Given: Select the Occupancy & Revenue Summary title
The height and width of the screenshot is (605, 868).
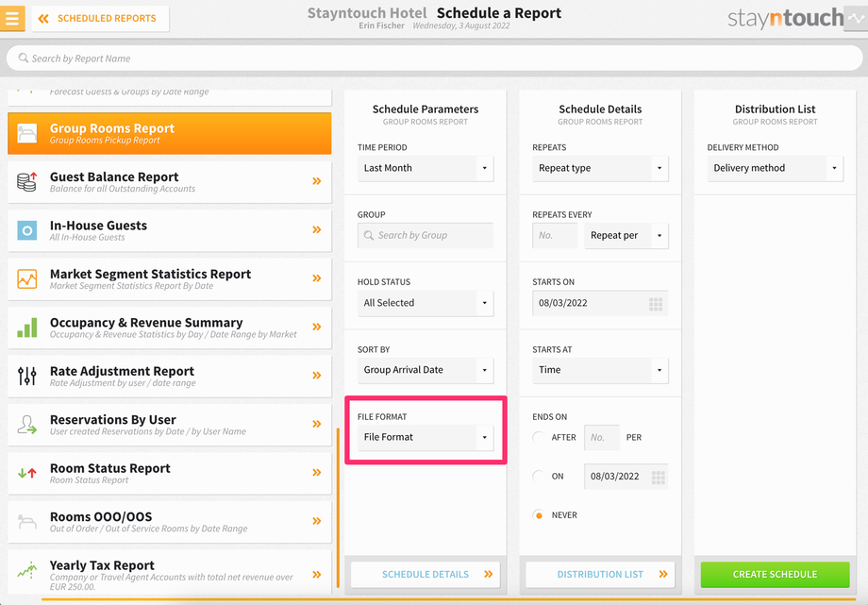Looking at the screenshot, I should [146, 323].
